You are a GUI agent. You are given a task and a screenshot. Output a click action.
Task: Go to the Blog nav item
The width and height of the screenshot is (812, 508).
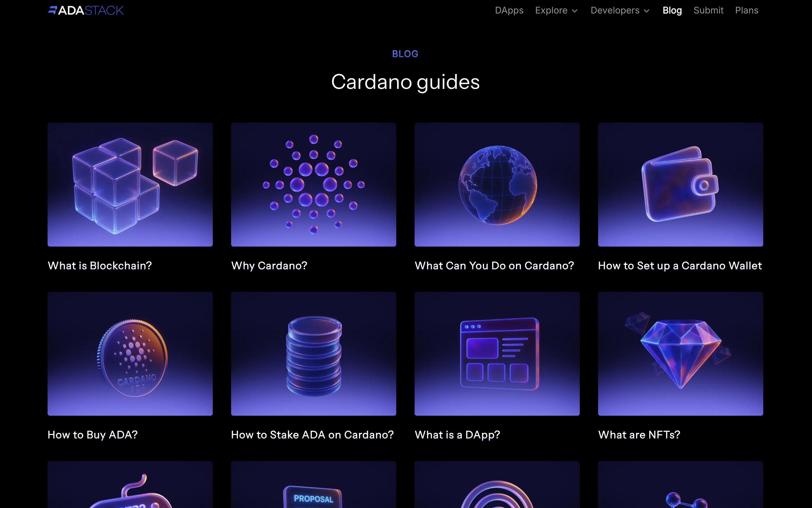[x=672, y=10]
